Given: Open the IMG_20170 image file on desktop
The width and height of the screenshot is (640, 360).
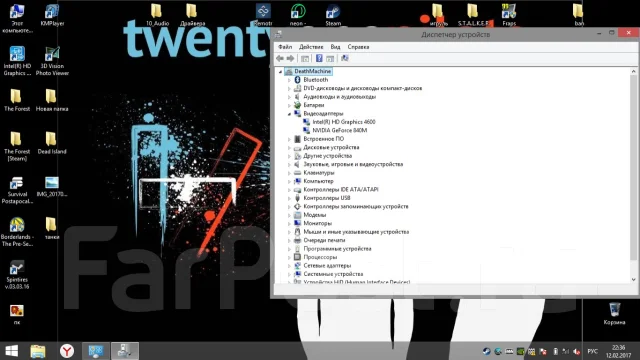Looking at the screenshot, I should 52,187.
